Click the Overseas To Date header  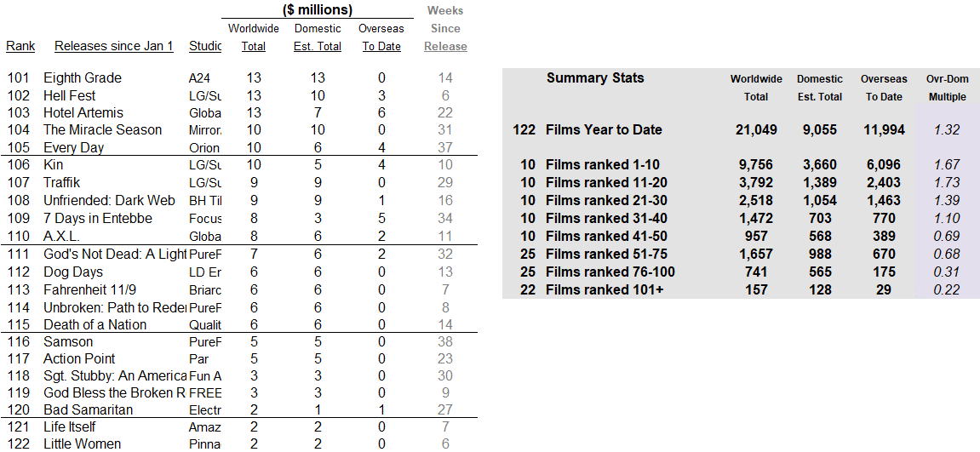coord(381,37)
